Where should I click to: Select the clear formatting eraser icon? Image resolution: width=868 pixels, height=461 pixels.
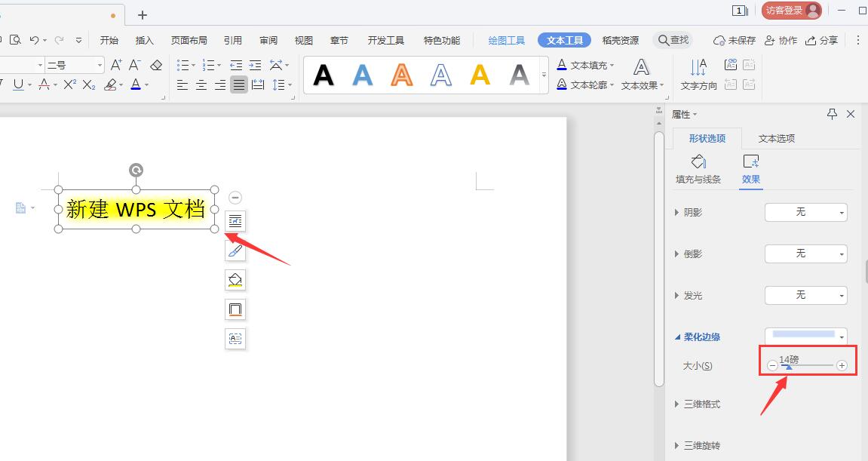[x=155, y=66]
